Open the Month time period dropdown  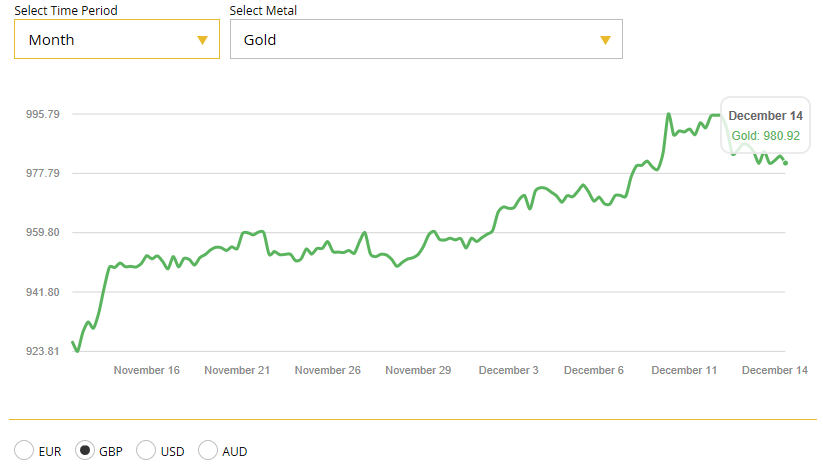116,40
